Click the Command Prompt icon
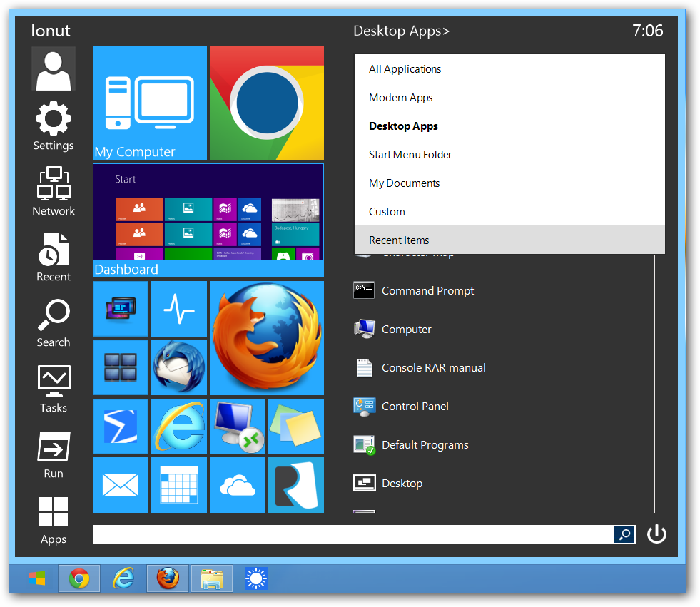This screenshot has height=607, width=700. click(x=364, y=290)
